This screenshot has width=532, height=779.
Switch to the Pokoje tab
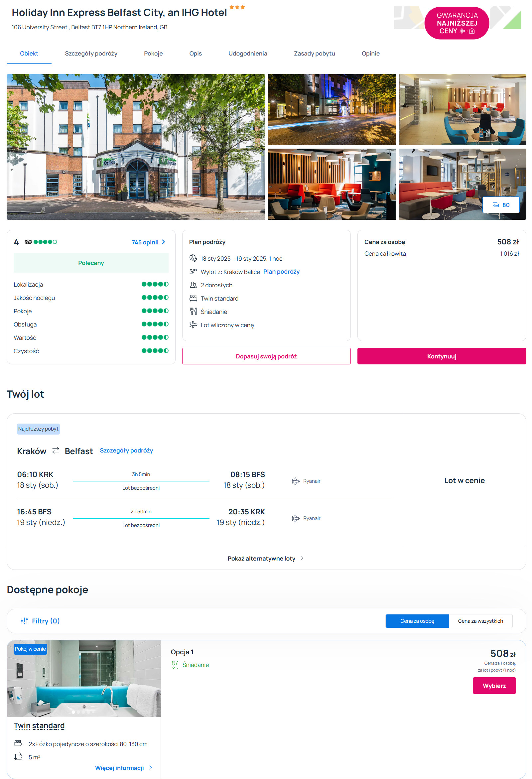tap(153, 54)
